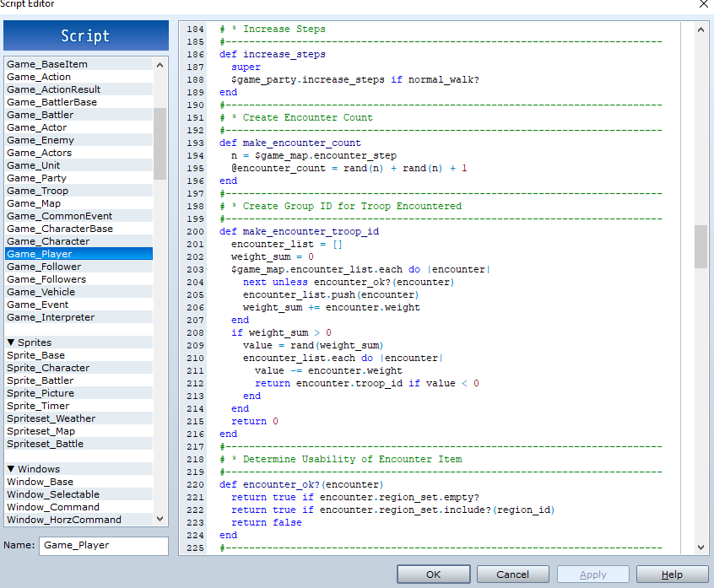Select the Game_CharacterBase script
The image size is (714, 588).
tap(79, 229)
